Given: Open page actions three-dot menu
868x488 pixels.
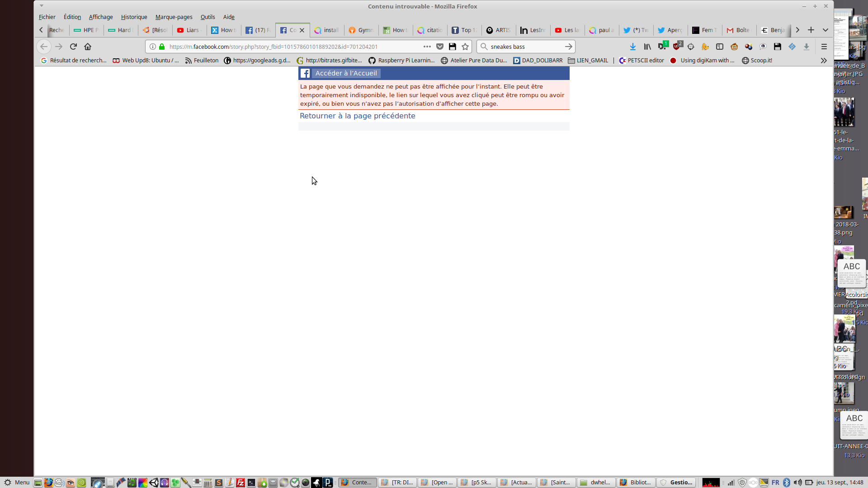Looking at the screenshot, I should 427,47.
